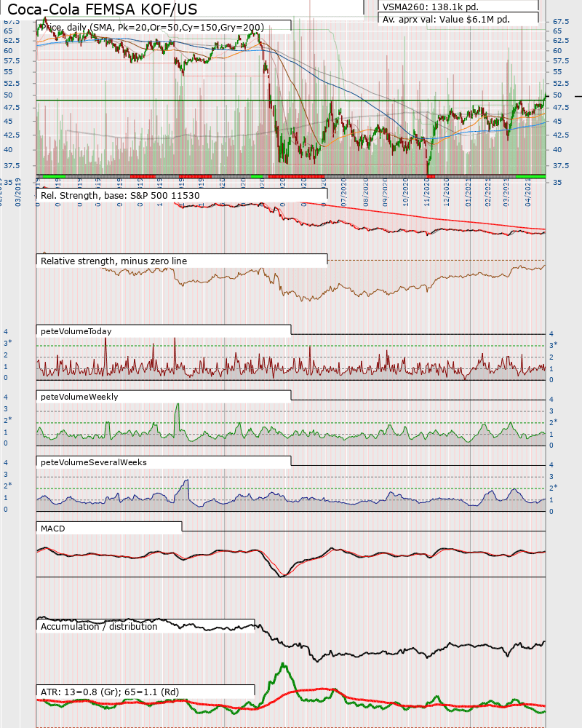Image resolution: width=582 pixels, height=728 pixels.
Task: Click the 12/2020 date axis label
Action: click(447, 193)
